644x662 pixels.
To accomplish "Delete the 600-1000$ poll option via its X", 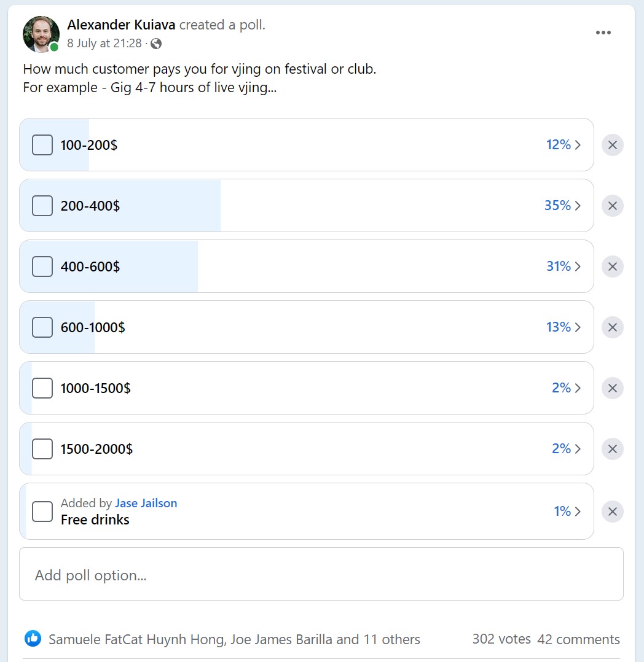I will 612,328.
